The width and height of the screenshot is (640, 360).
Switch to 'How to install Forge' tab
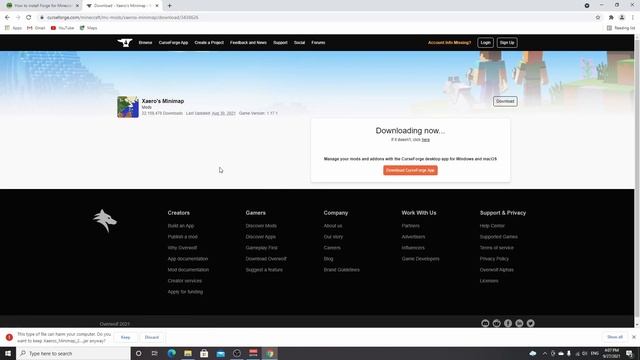(42, 6)
